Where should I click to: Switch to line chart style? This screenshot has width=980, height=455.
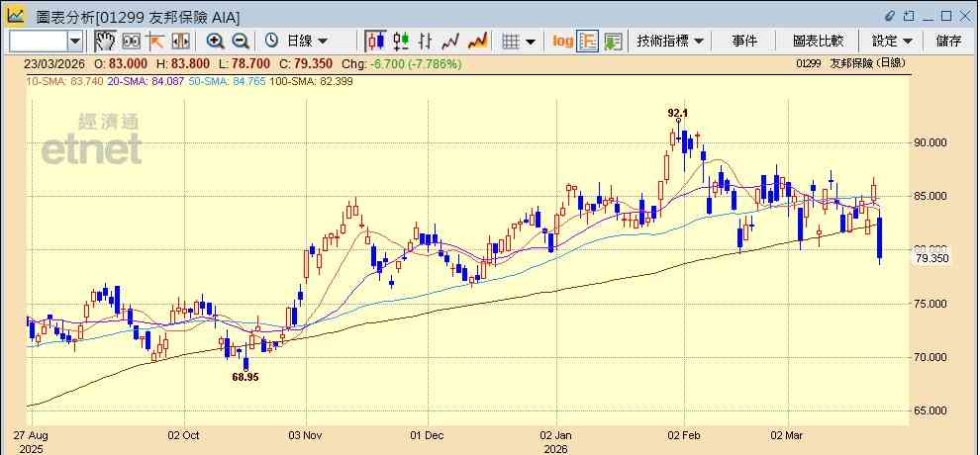450,42
